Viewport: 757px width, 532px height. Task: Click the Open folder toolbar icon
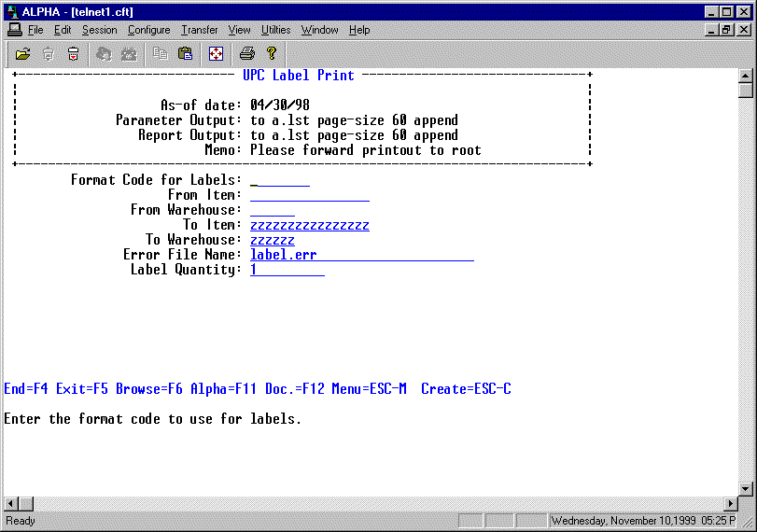point(23,53)
